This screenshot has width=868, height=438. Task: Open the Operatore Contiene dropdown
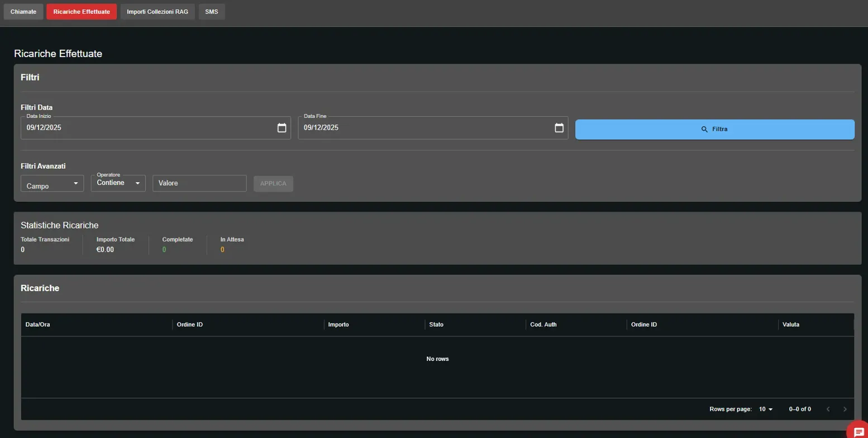tap(118, 183)
